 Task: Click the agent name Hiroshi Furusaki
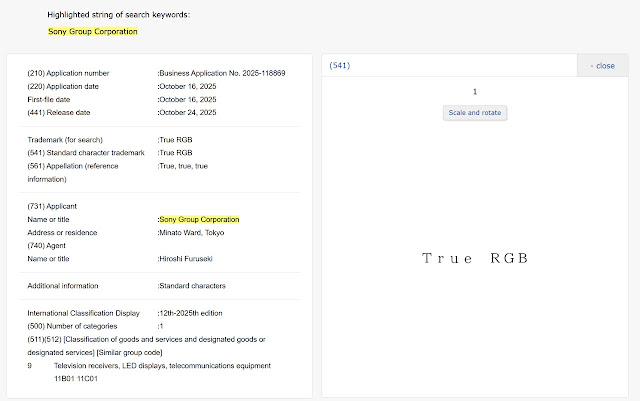click(x=190, y=259)
